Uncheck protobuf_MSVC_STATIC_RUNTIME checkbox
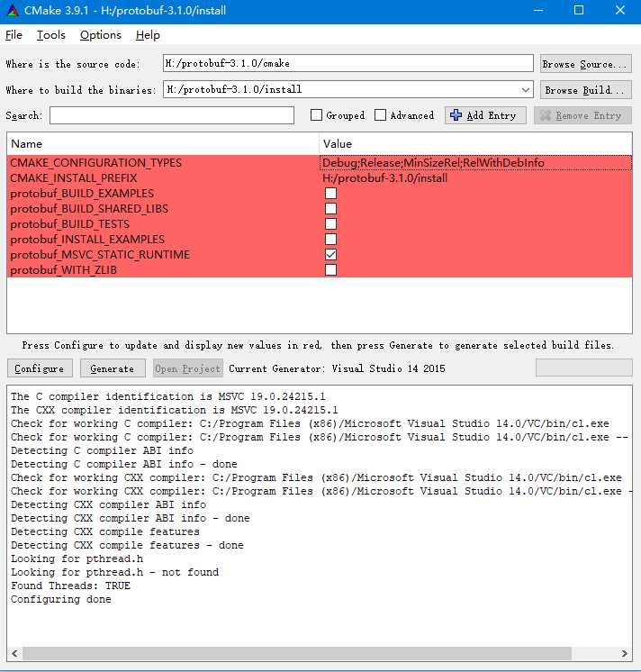The image size is (641, 672). coord(330,255)
